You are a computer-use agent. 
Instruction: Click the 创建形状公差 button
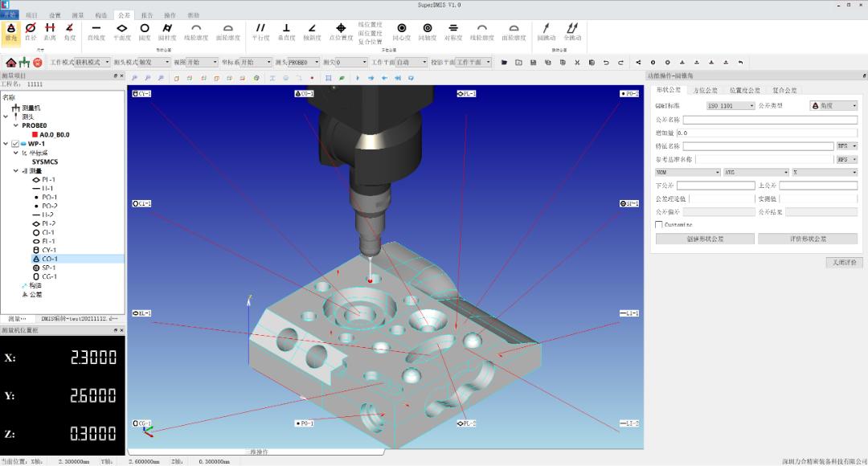pos(705,239)
